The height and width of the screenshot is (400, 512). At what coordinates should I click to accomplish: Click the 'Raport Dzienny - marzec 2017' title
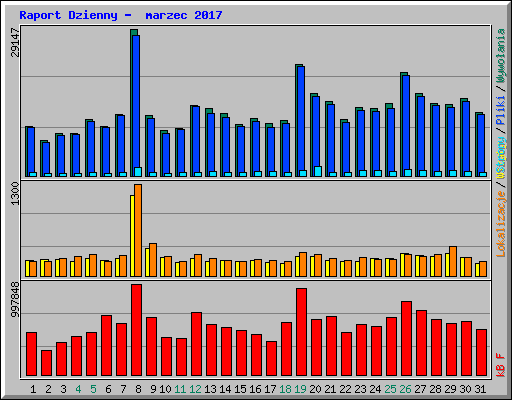121,15
